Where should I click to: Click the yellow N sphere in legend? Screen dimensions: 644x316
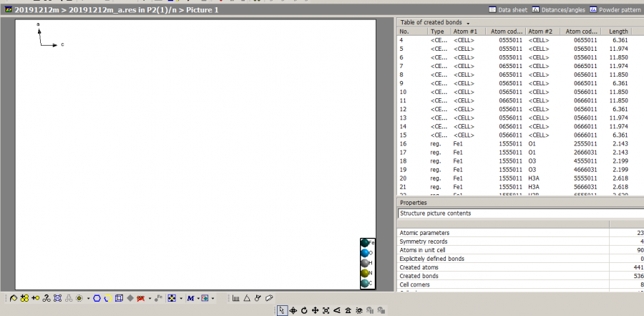pos(365,273)
